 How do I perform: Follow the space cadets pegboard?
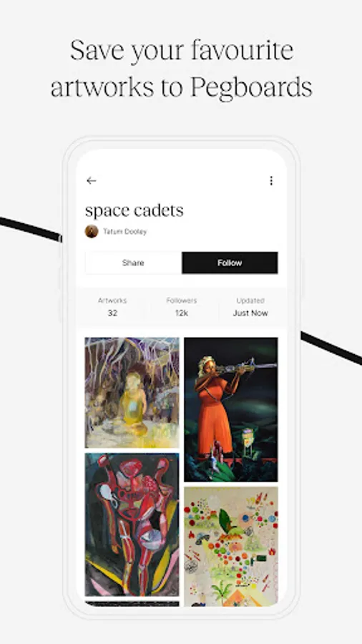point(230,263)
